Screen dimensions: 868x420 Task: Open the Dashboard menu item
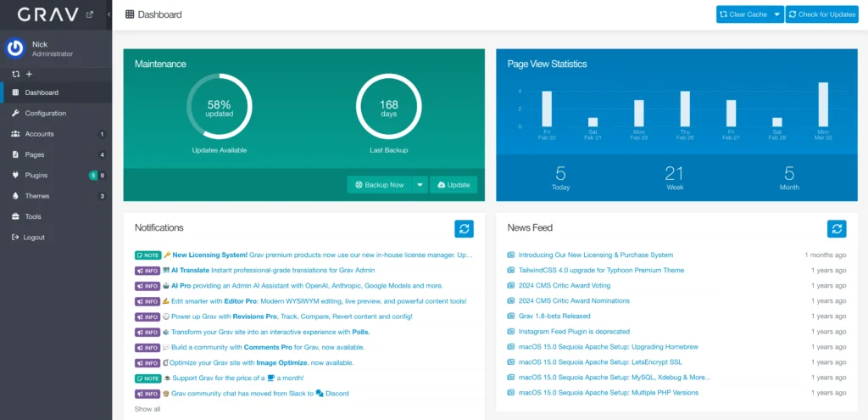(x=56, y=92)
